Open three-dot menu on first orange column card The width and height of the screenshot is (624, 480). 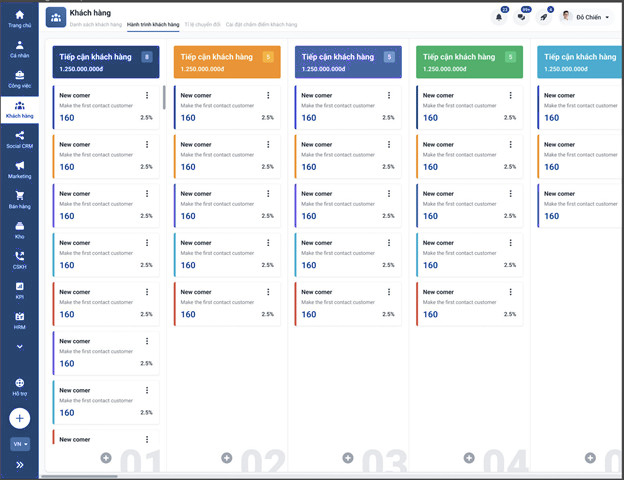[x=268, y=96]
